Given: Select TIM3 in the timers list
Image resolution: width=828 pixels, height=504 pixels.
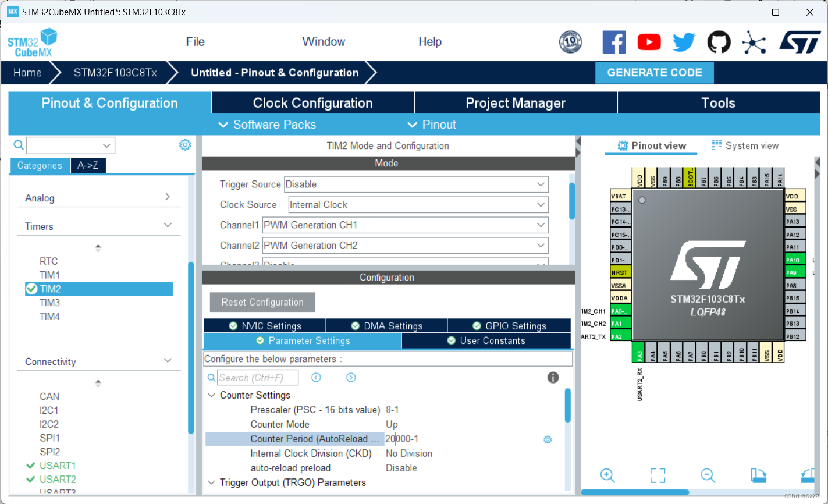Looking at the screenshot, I should coord(49,303).
